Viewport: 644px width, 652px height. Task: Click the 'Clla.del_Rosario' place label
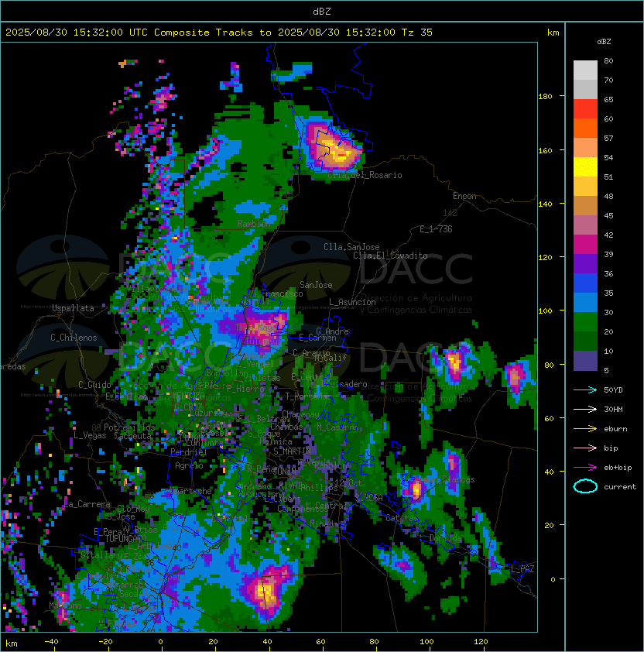point(365,175)
